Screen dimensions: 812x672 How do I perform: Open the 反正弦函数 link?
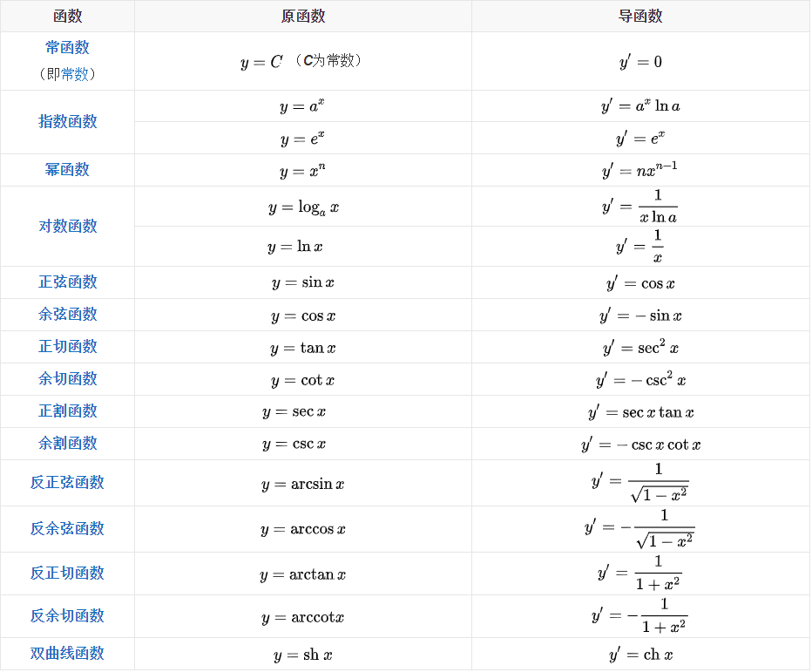(67, 483)
